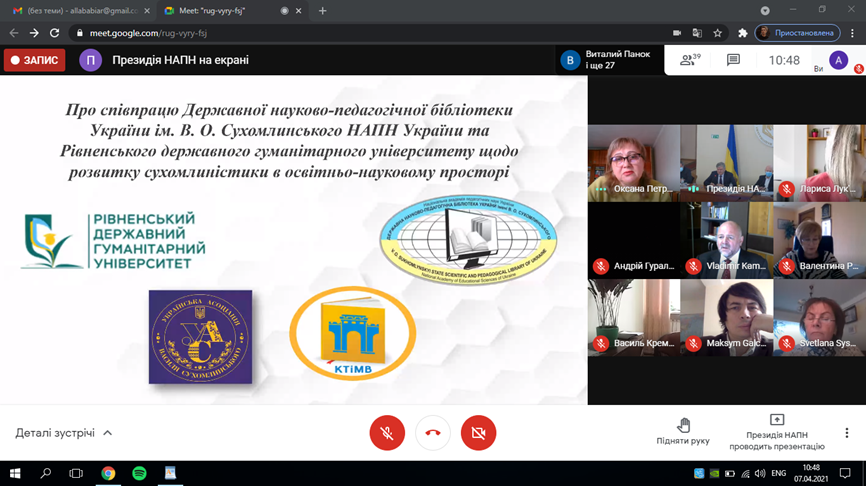Click the meeting time 10:48
Image resolution: width=866 pixels, height=486 pixels.
[x=784, y=60]
